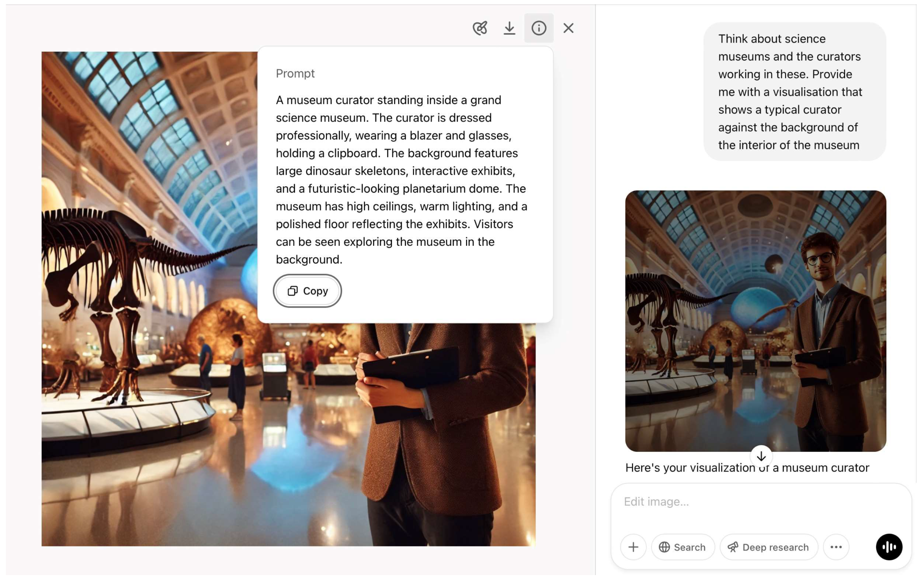924x581 pixels.
Task: Copy the image prompt text
Action: (307, 291)
